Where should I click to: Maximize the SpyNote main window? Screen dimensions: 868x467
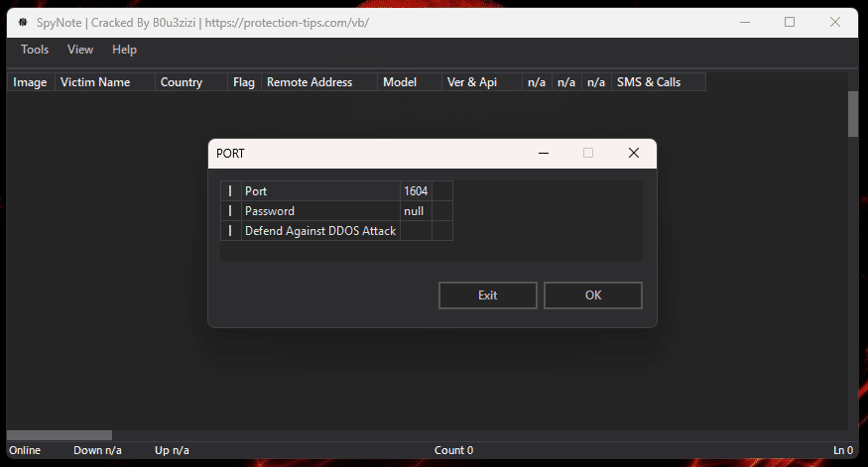click(x=790, y=23)
